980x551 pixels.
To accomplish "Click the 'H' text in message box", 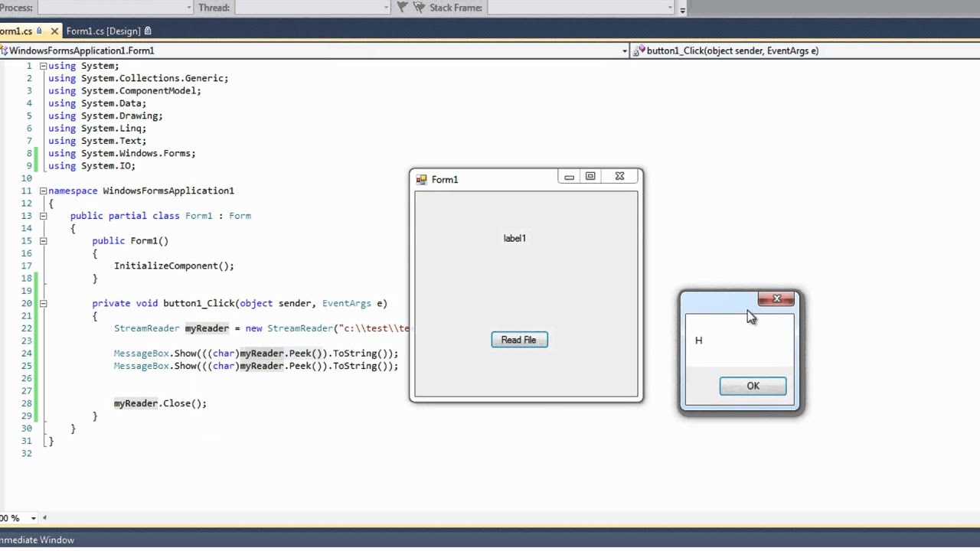I will (x=698, y=341).
